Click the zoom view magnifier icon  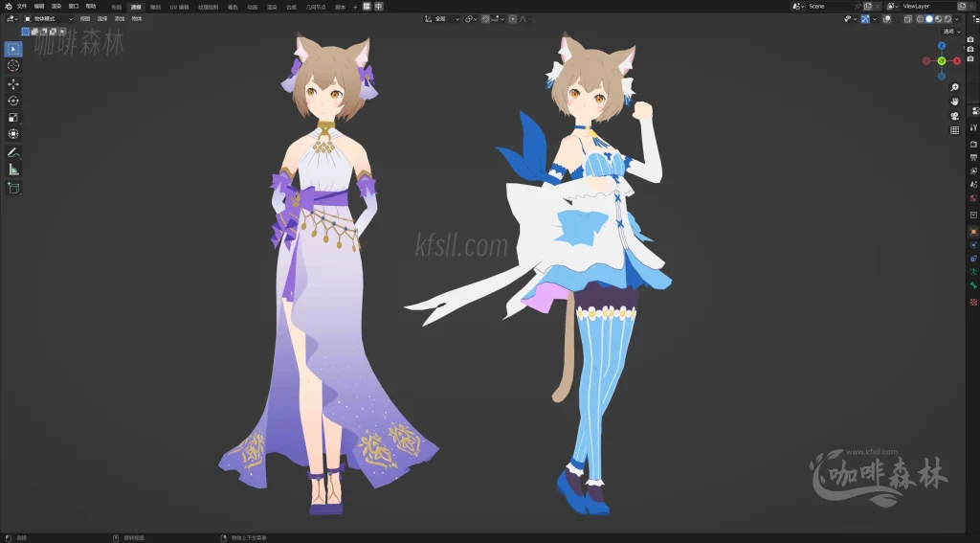[954, 87]
